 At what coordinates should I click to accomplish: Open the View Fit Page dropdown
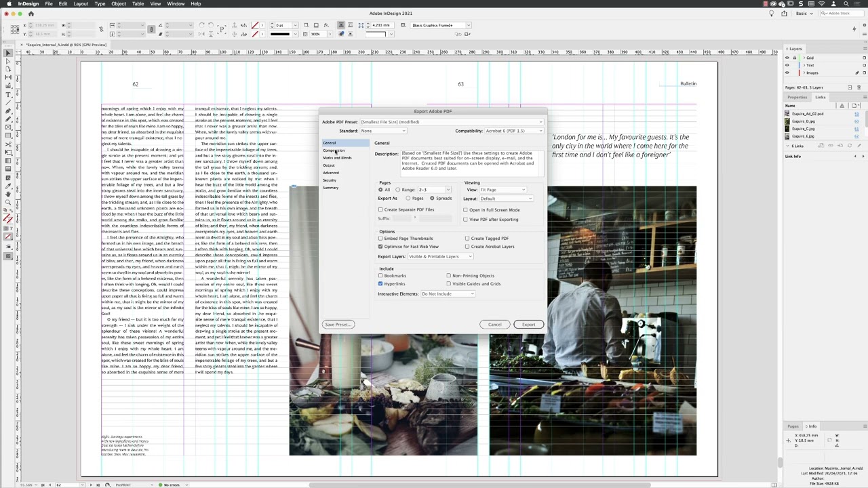click(502, 190)
